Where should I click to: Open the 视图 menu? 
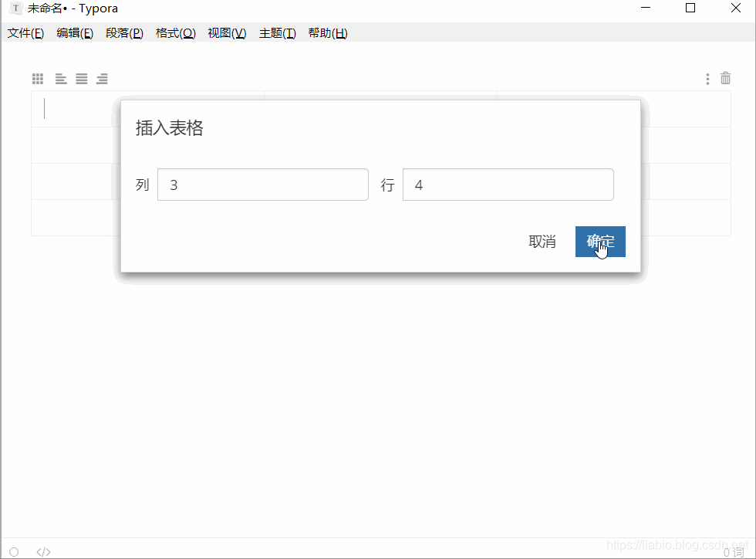pyautogui.click(x=226, y=32)
